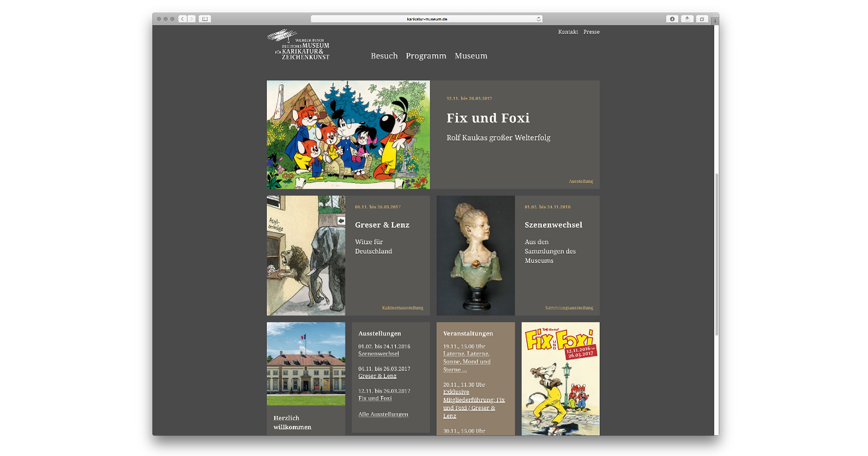
Task: Open the Share icon in Safari toolbar
Action: [687, 19]
